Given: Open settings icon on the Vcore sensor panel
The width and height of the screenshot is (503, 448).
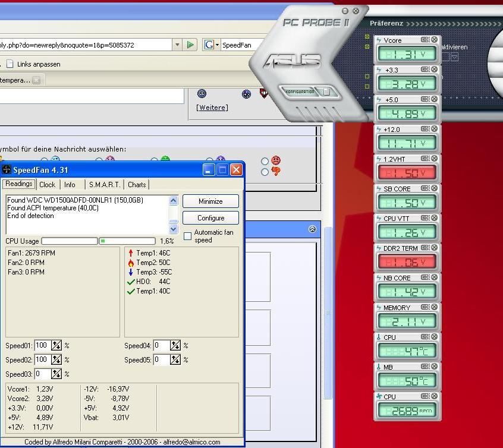Looking at the screenshot, I should point(425,40).
